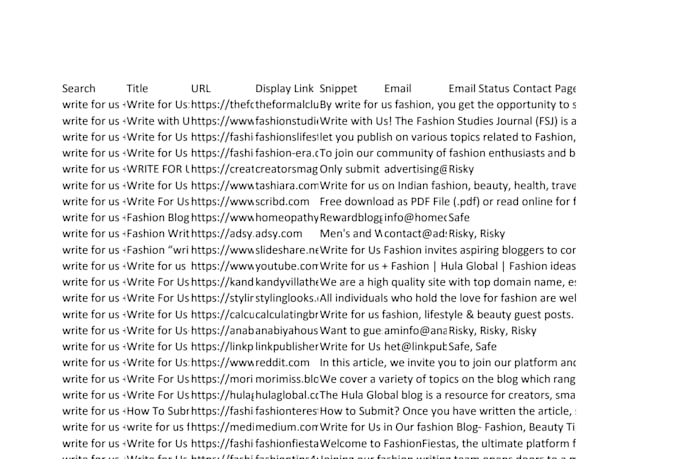
Task: Click snippet 'Write for us on Indian fashion'
Action: point(448,186)
